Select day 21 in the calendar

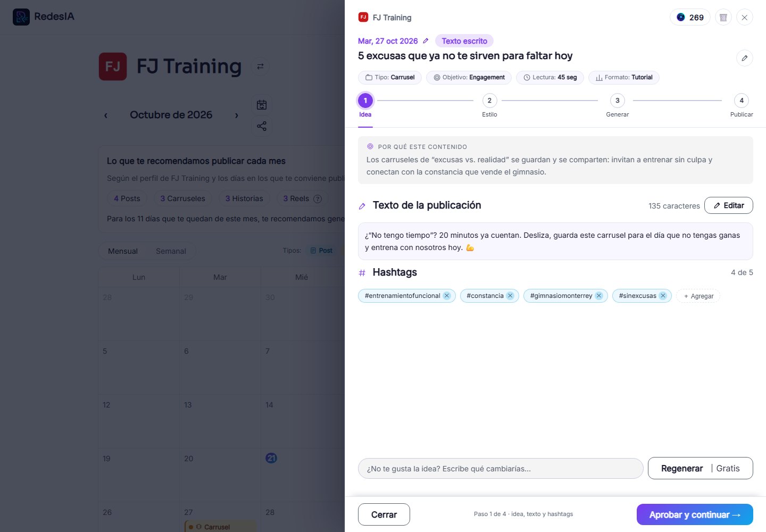pyautogui.click(x=271, y=458)
